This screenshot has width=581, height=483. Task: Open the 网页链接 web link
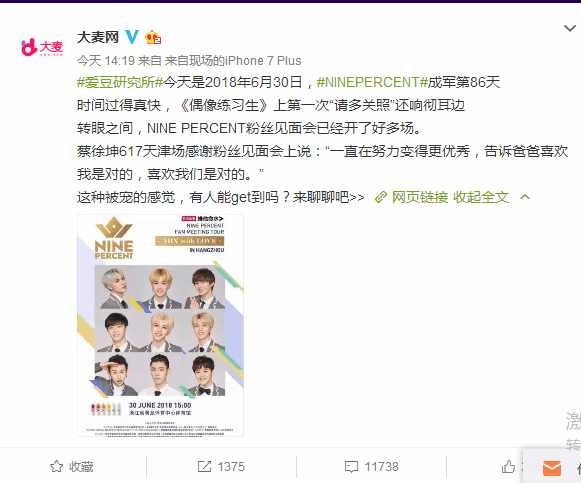pyautogui.click(x=420, y=197)
